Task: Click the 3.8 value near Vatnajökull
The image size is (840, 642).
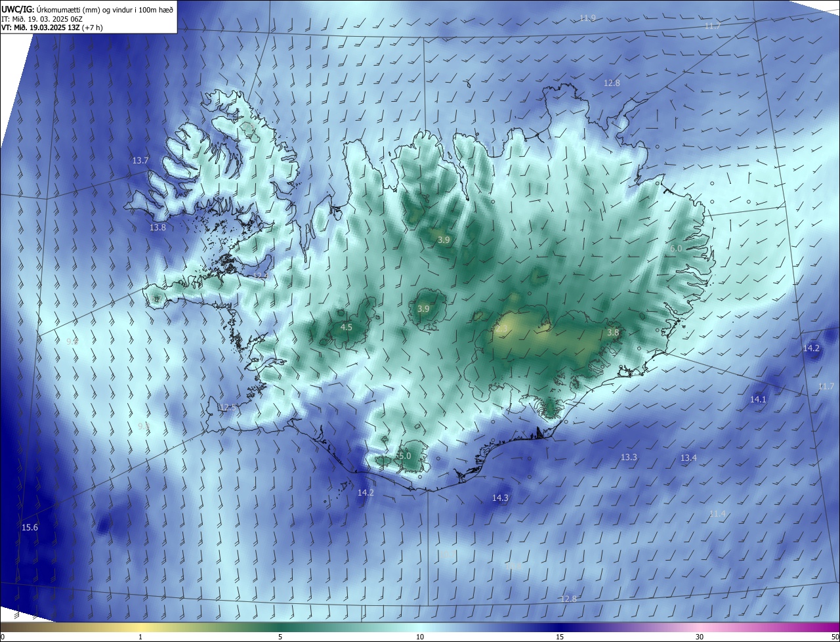Action: coord(613,333)
